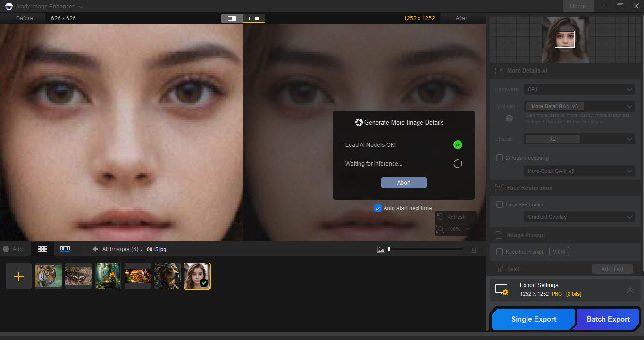The width and height of the screenshot is (644, 340).
Task: Open the Export Settings gear icon
Action: (x=502, y=290)
